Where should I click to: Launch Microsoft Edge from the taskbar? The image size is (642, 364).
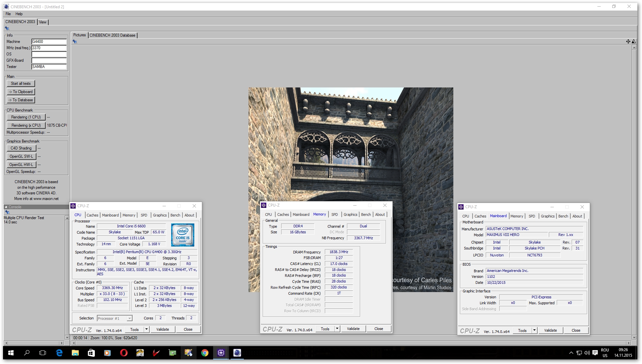pos(59,353)
